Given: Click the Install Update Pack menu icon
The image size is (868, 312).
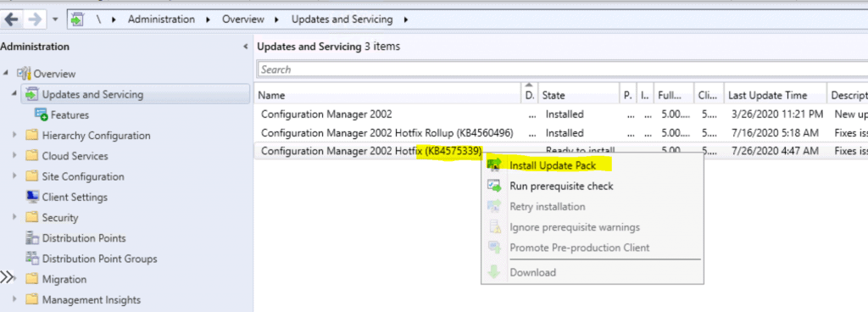Looking at the screenshot, I should (x=494, y=164).
